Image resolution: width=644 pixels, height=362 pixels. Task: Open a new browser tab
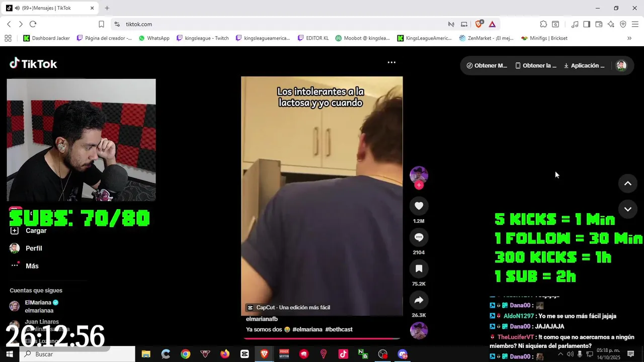tap(107, 8)
